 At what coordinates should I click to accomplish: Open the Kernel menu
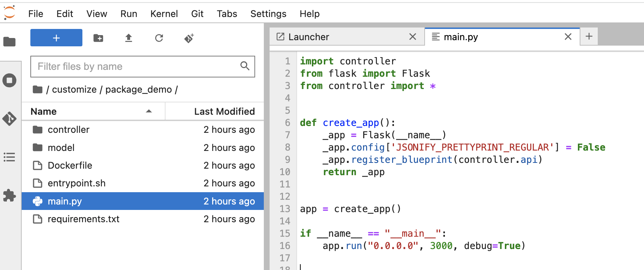[164, 14]
